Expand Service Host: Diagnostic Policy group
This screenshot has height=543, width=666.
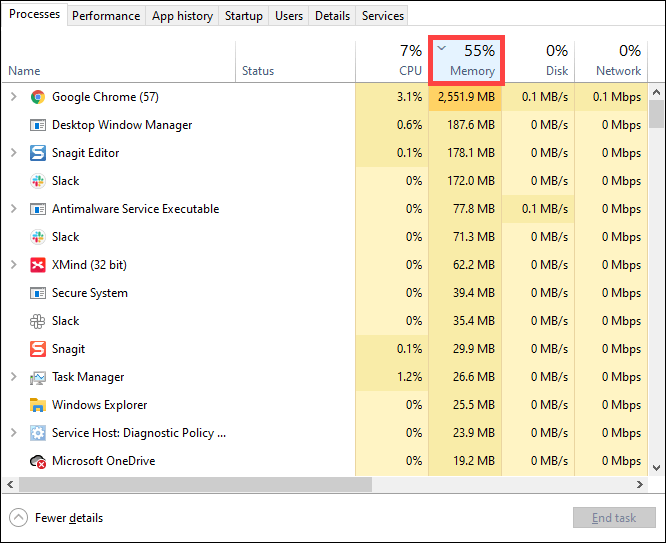[x=14, y=433]
